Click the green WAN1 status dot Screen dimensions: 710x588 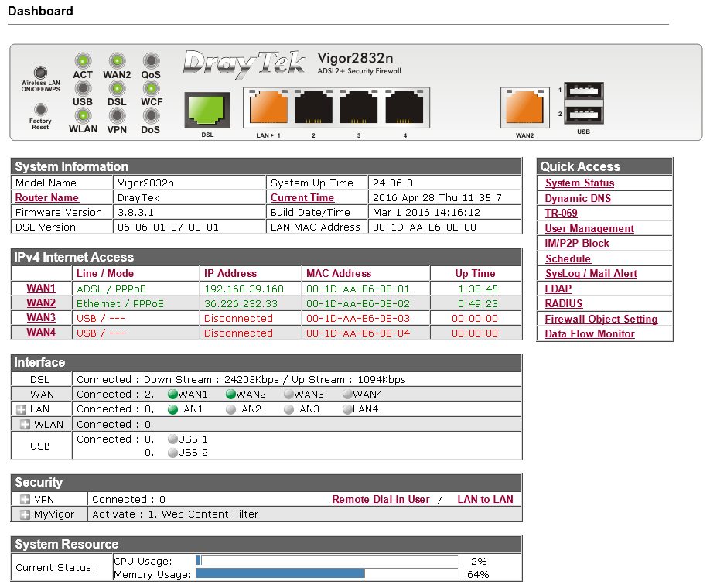172,394
